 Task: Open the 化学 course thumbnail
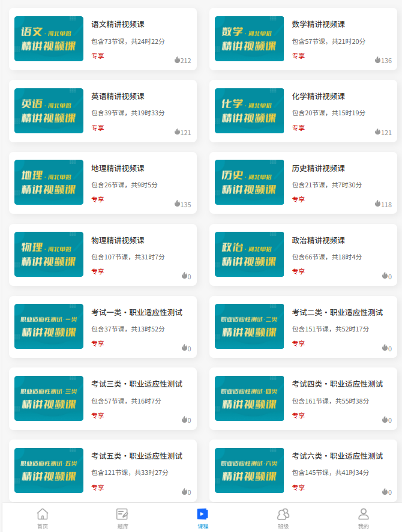[249, 110]
